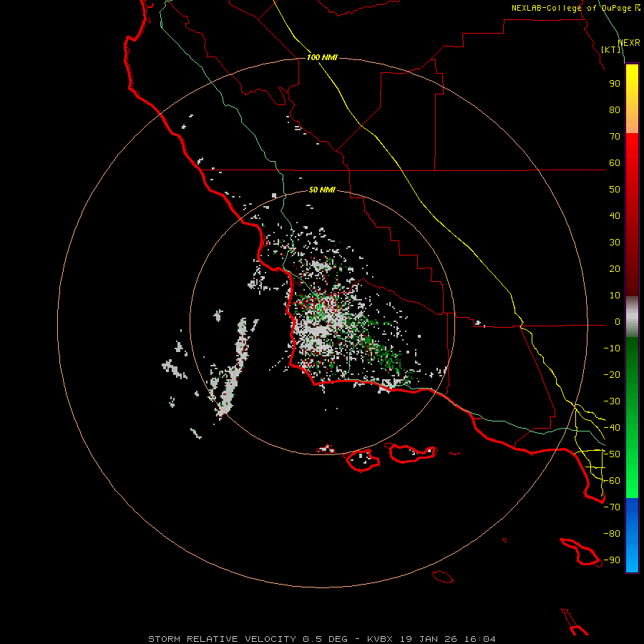Click the "NEXR" label above the scale

pyautogui.click(x=629, y=43)
